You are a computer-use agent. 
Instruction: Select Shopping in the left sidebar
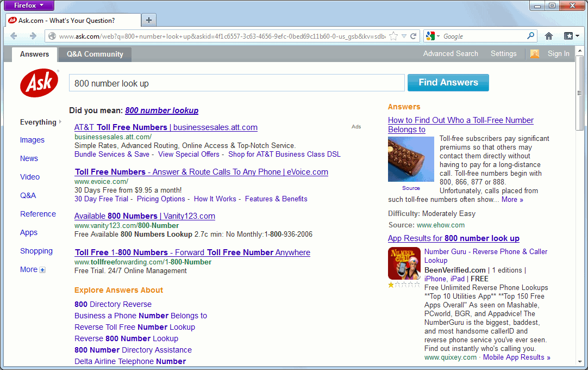pos(36,251)
